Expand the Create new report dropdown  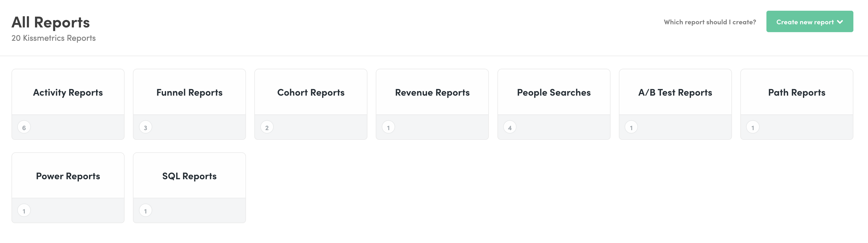(809, 22)
